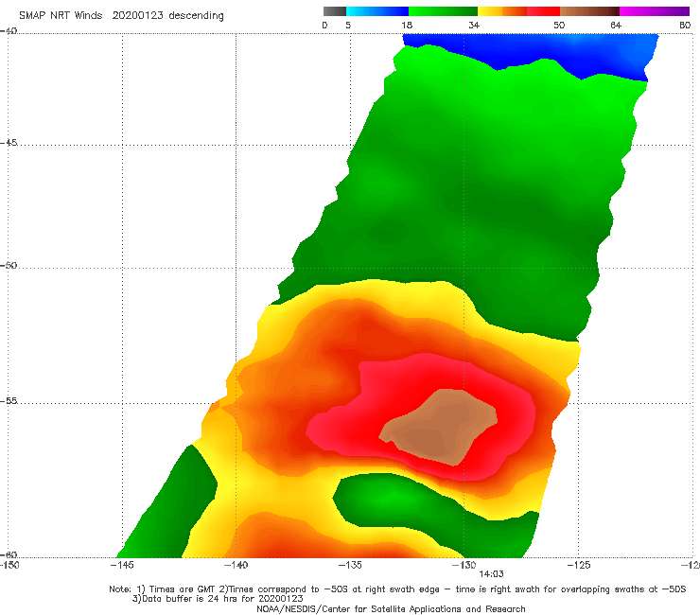Select the '-50' latitude axis label
700x615 pixels.
[9, 265]
